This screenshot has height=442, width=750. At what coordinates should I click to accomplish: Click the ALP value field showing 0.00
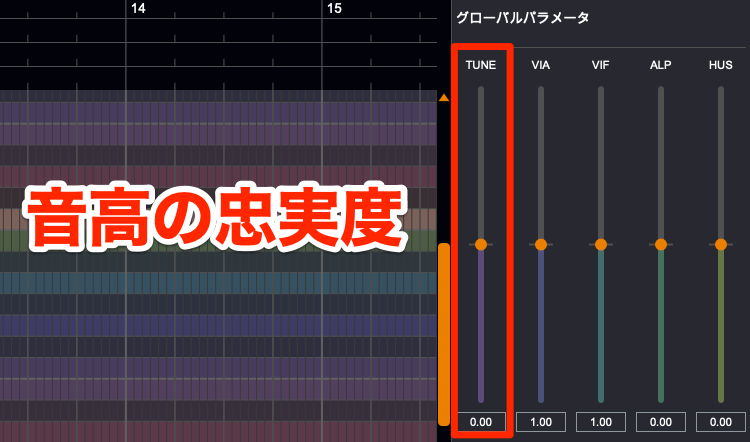point(661,422)
